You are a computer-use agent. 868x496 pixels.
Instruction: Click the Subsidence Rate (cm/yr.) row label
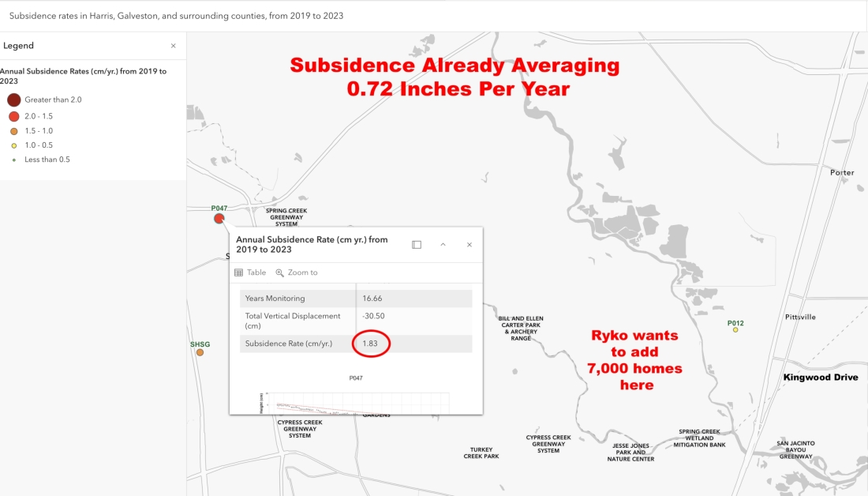289,344
